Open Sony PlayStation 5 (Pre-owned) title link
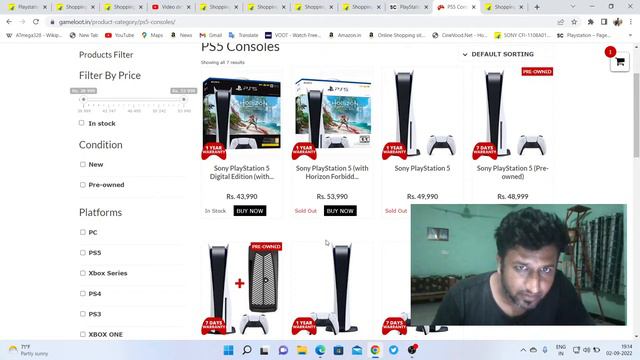Image resolution: width=640 pixels, height=360 pixels. click(x=513, y=172)
